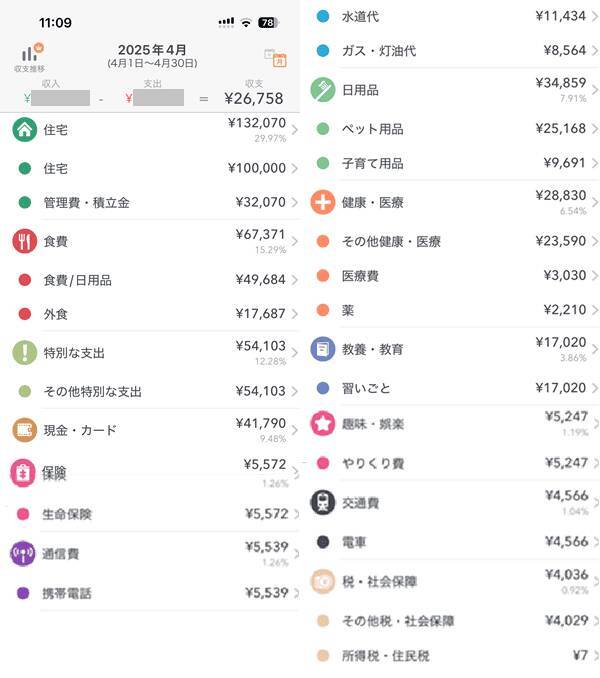The height and width of the screenshot is (678, 600).
Task: Tap the 収支 balance ¥26,758
Action: click(x=254, y=98)
